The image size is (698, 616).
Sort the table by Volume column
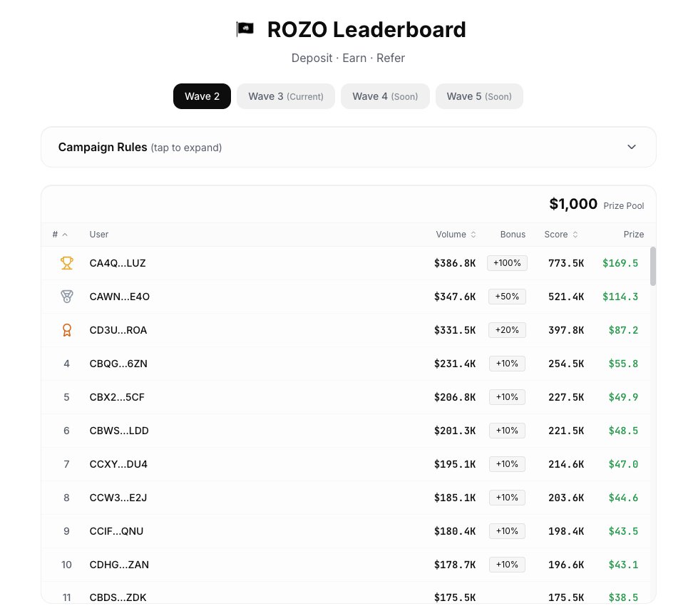(x=456, y=235)
